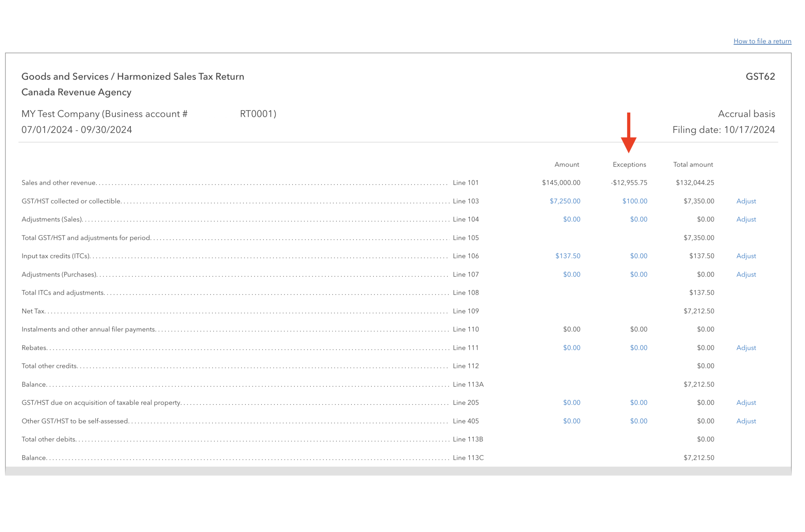The image size is (805, 532).
Task: Open the $7,250.00 amount on Line 103
Action: click(565, 201)
